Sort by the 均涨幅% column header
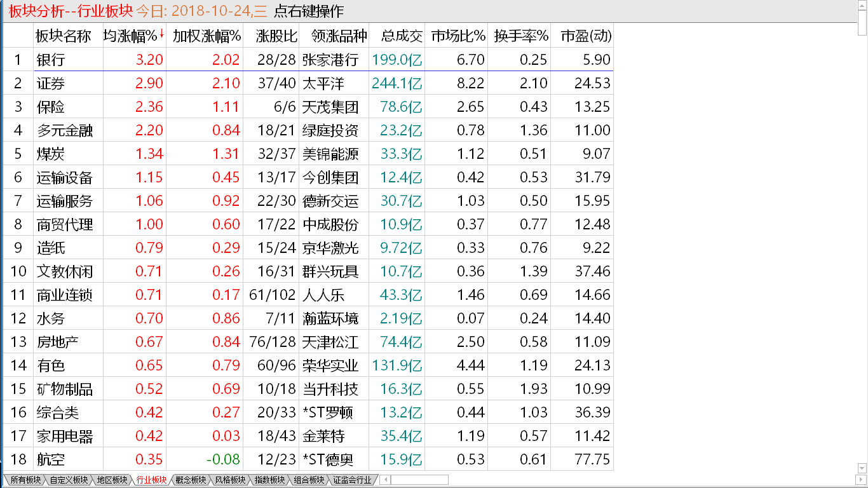Screen dimensions: 868x488 point(134,36)
